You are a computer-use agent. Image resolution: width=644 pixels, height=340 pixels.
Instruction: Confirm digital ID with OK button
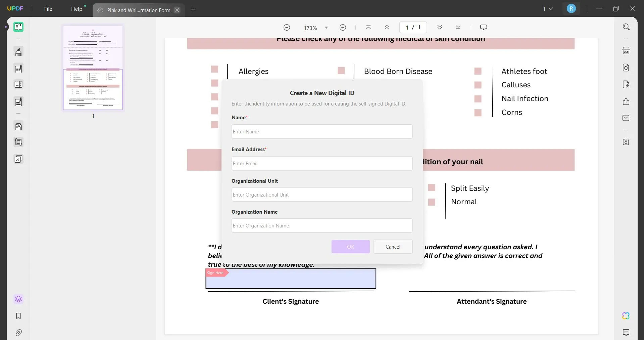coord(351,247)
